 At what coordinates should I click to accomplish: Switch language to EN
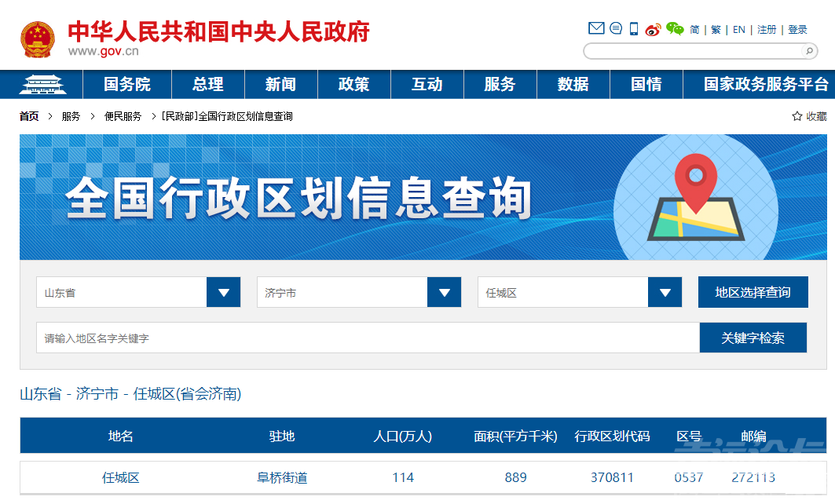coord(738,30)
